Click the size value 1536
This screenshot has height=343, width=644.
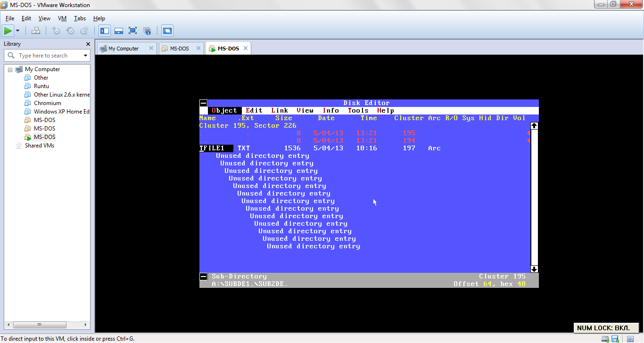click(x=292, y=148)
